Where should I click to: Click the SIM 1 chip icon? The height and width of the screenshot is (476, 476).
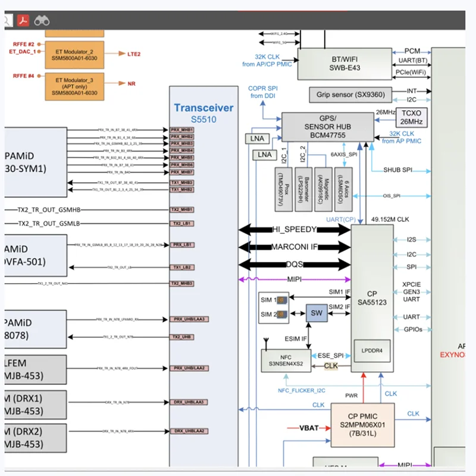(x=282, y=300)
